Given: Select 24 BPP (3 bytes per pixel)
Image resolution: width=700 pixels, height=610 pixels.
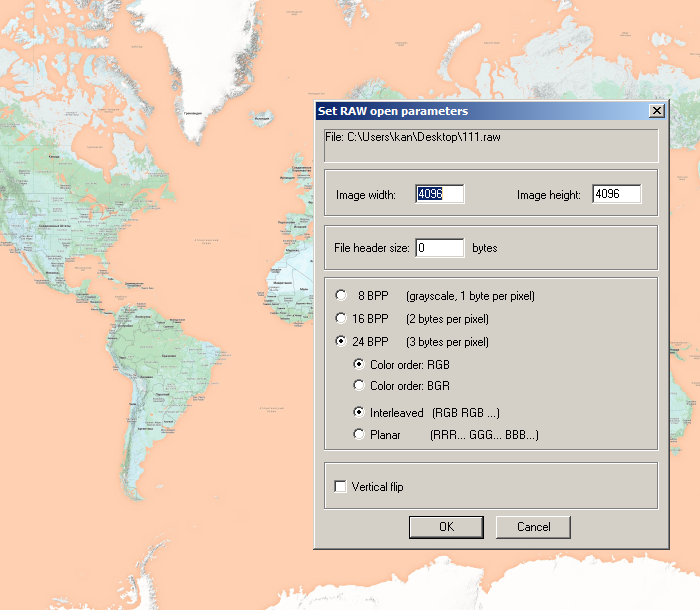Looking at the screenshot, I should click(342, 342).
